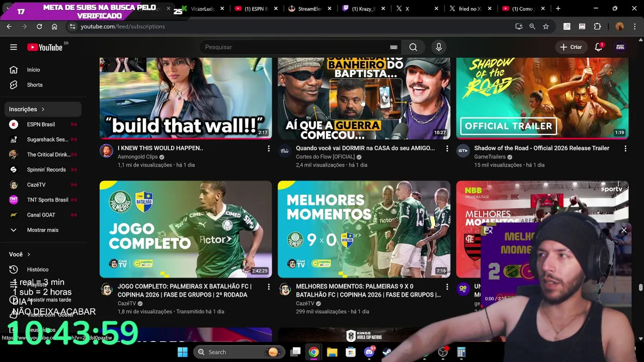Open the Discord taskbar icon
644x362 pixels.
369,352
